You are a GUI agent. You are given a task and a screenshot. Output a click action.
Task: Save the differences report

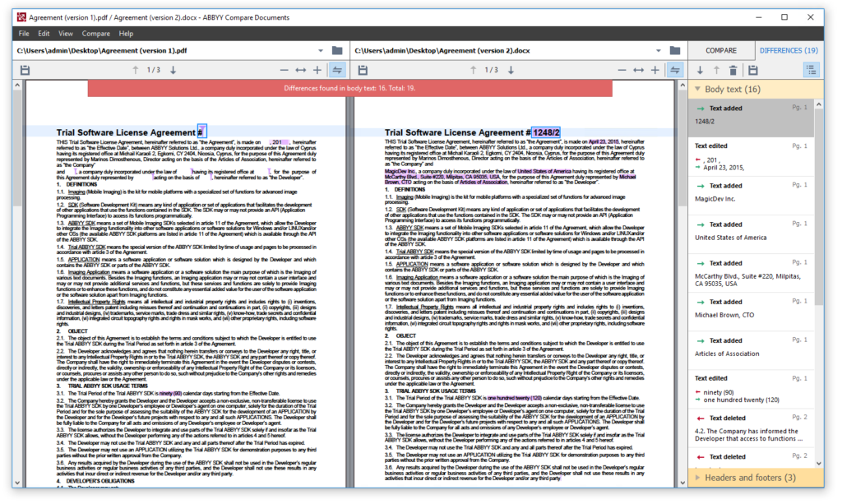tap(752, 71)
